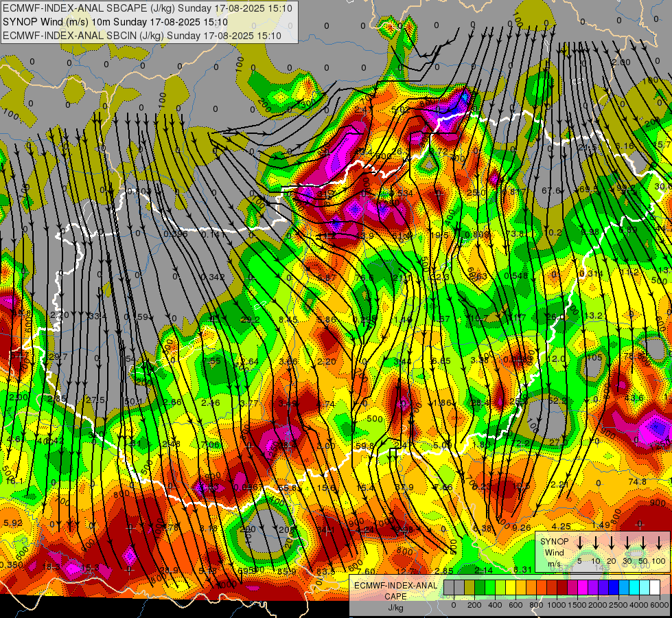Click the 0.342 value on the map
672x618 pixels.
point(213,277)
